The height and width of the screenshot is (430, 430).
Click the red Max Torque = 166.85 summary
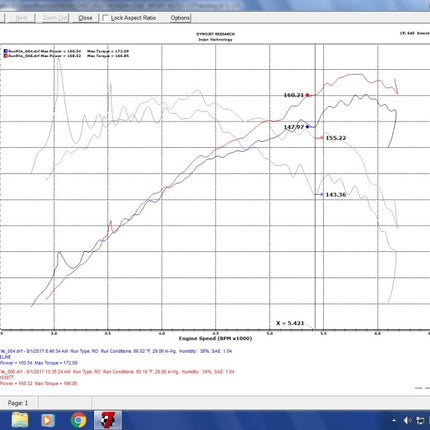(56, 383)
